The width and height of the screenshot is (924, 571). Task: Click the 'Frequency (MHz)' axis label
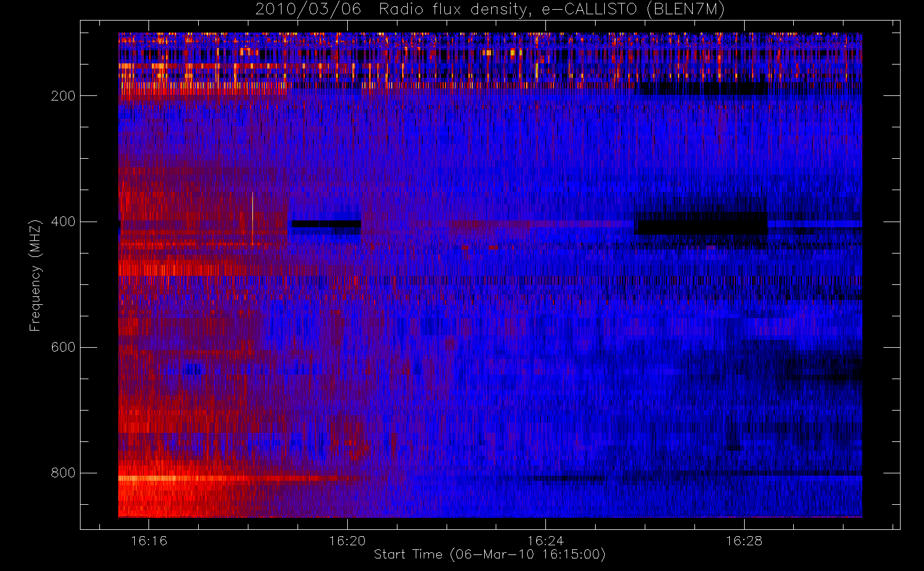click(x=35, y=275)
